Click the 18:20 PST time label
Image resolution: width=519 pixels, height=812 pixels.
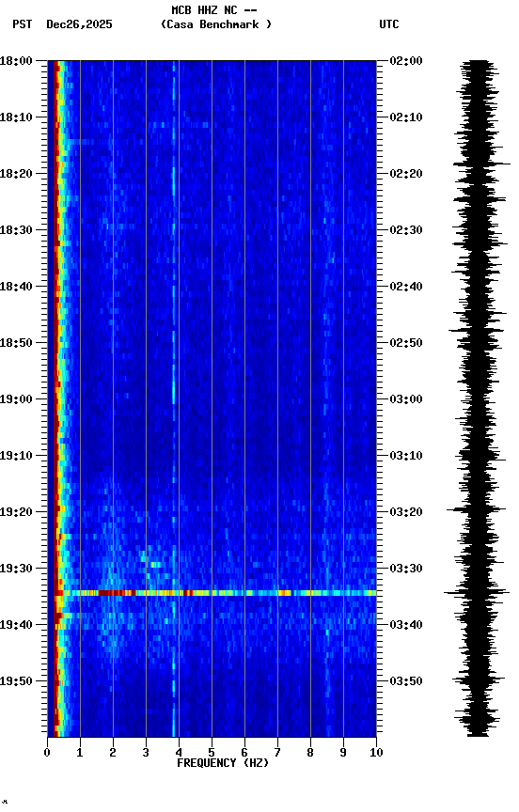tap(16, 174)
